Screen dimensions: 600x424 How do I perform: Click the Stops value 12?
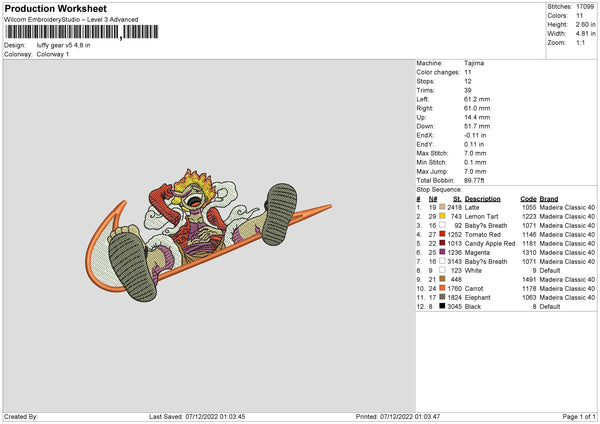[468, 81]
